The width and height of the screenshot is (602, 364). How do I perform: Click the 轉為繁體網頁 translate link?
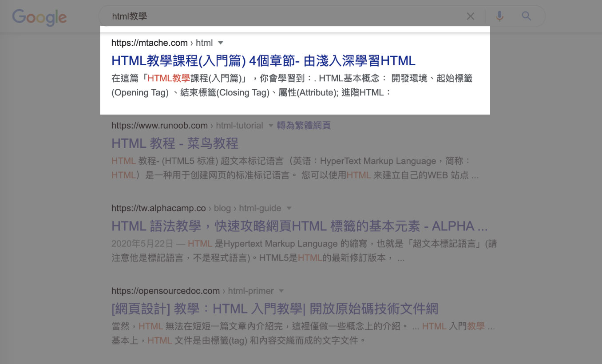(x=304, y=126)
